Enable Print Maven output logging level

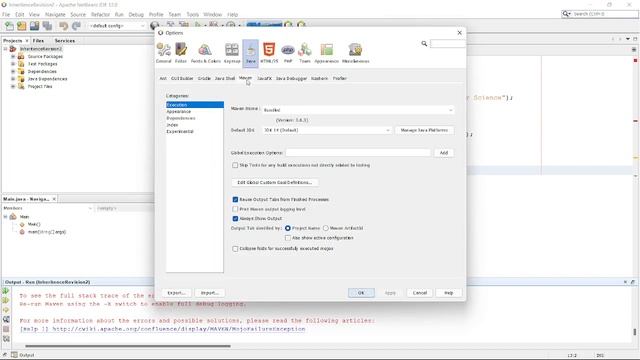(x=235, y=209)
